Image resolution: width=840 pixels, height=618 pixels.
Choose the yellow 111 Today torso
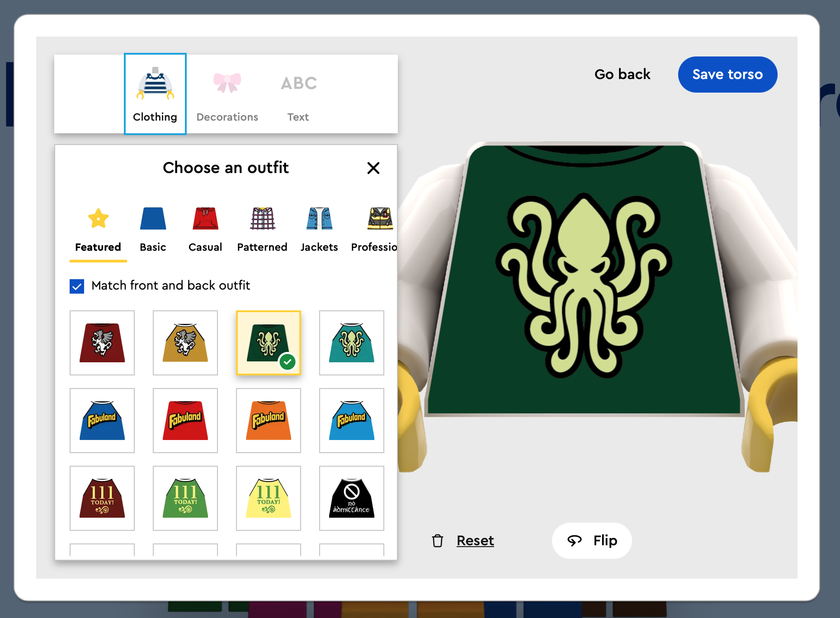coord(269,498)
